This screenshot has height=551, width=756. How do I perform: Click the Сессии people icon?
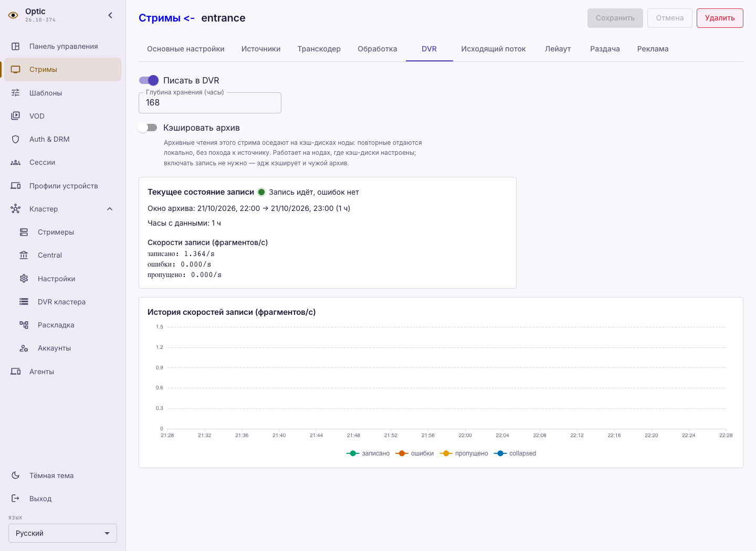coord(16,162)
